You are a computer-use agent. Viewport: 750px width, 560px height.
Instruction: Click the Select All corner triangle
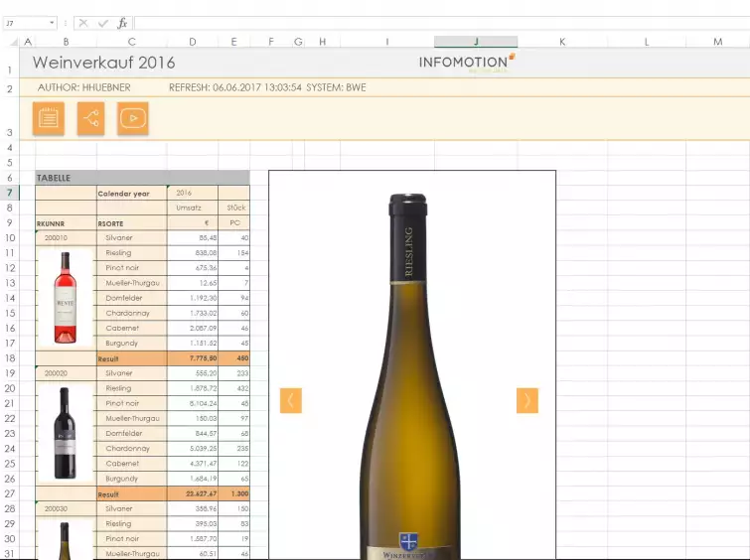click(14, 42)
